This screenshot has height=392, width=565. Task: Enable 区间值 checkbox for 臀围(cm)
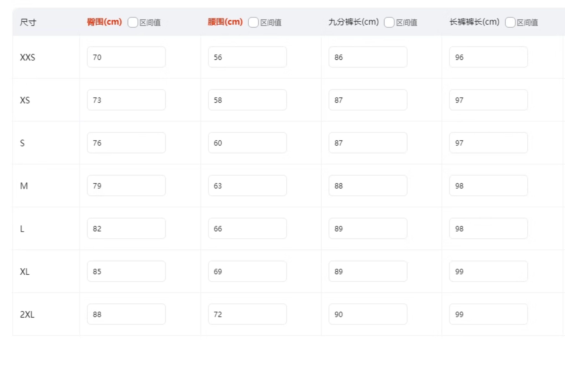tap(133, 23)
